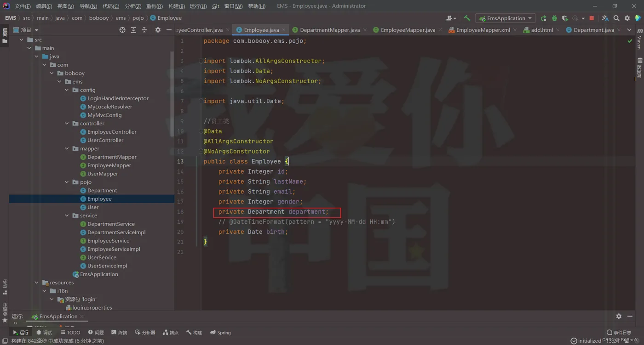
Task: Collapse the resources folder arrow
Action: click(37, 283)
